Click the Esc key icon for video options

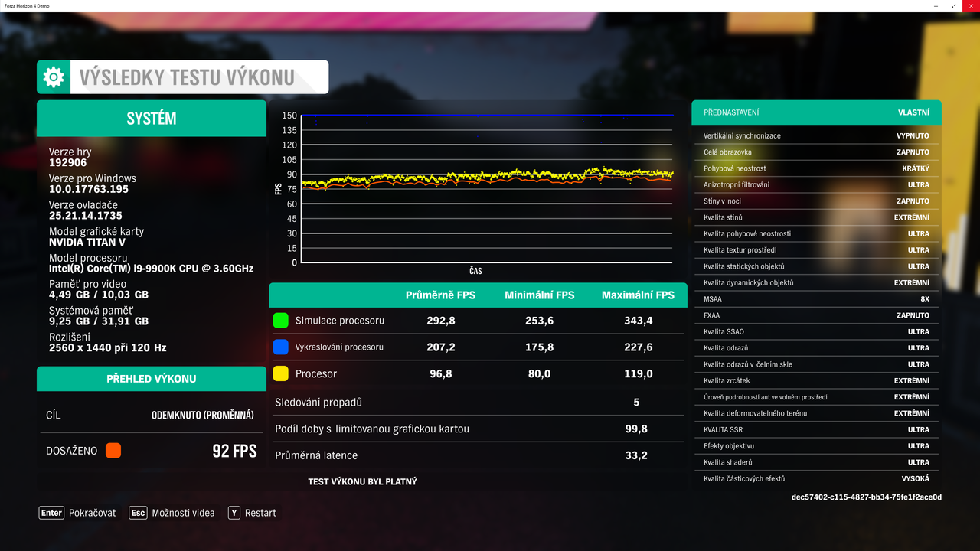tap(138, 513)
